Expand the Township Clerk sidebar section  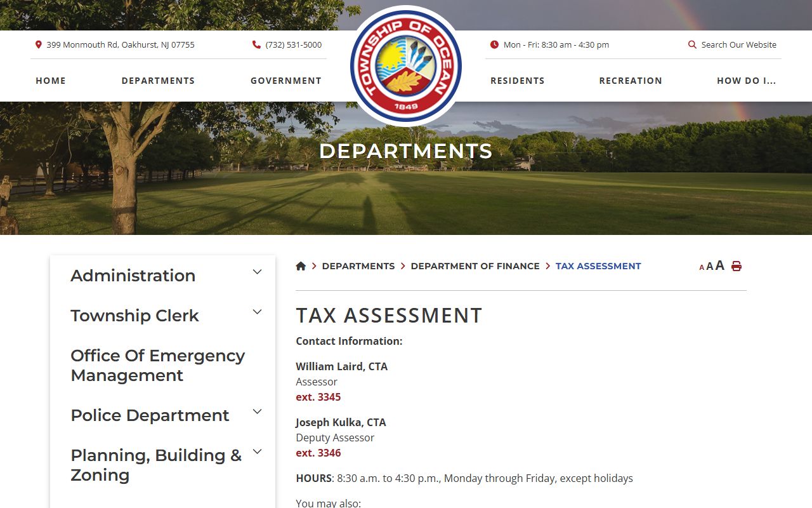pos(257,312)
